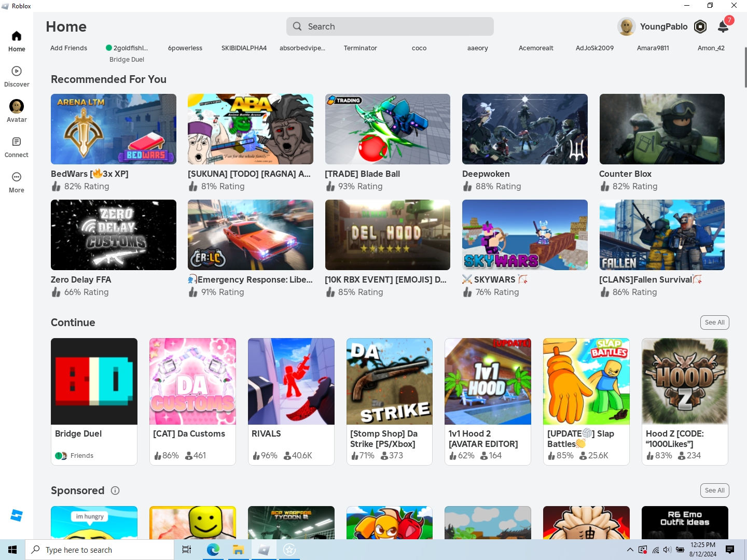
Task: Click the YoungPablo profile avatar
Action: [x=627, y=26]
